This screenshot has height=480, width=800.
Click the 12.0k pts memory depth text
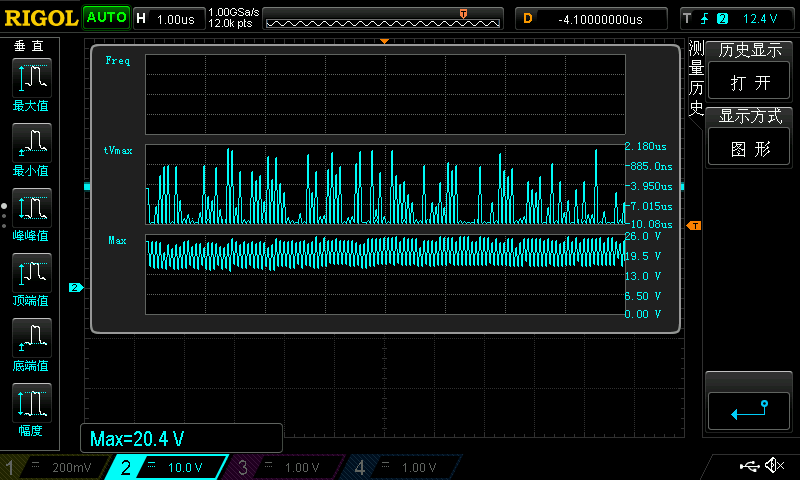click(x=230, y=23)
